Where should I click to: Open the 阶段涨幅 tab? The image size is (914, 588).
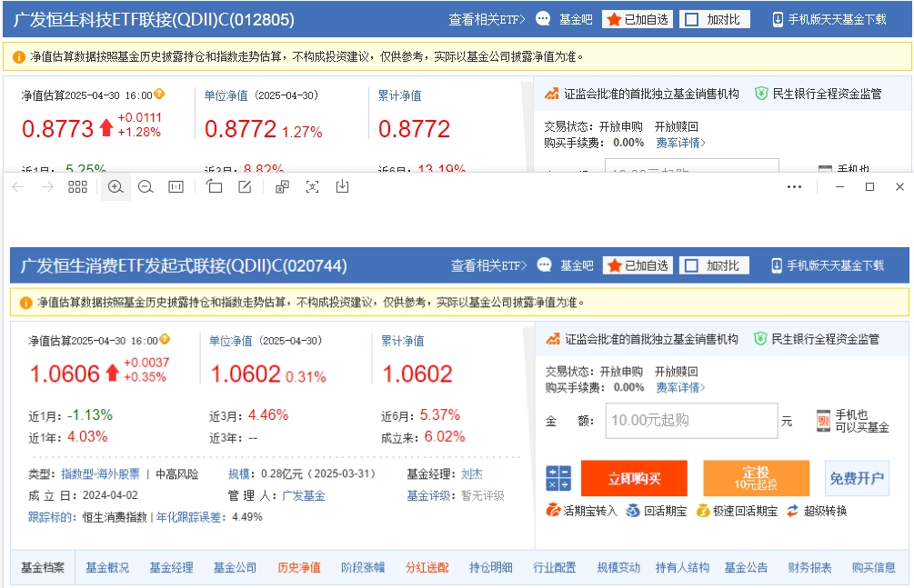pos(363,568)
